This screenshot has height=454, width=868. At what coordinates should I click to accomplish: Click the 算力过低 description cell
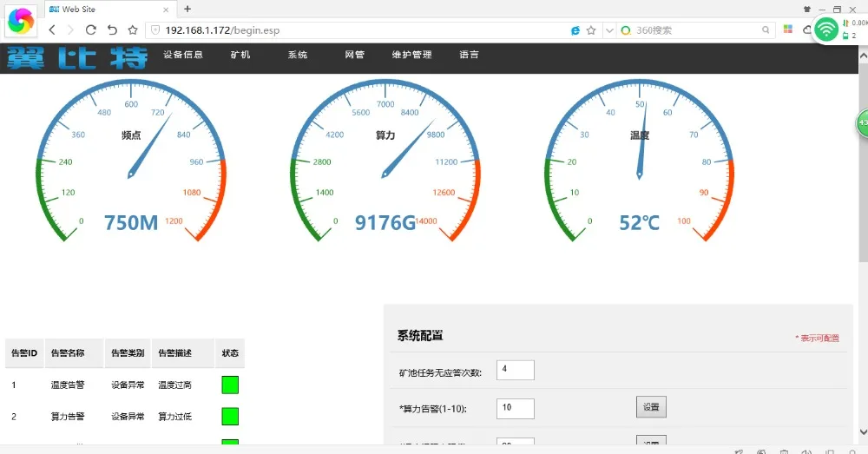[x=175, y=417]
